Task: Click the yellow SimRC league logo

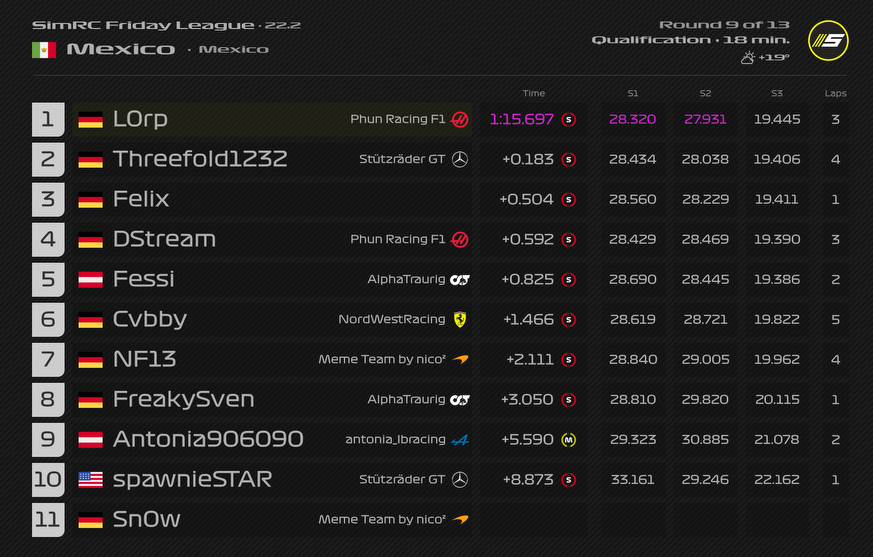Action: (x=828, y=40)
